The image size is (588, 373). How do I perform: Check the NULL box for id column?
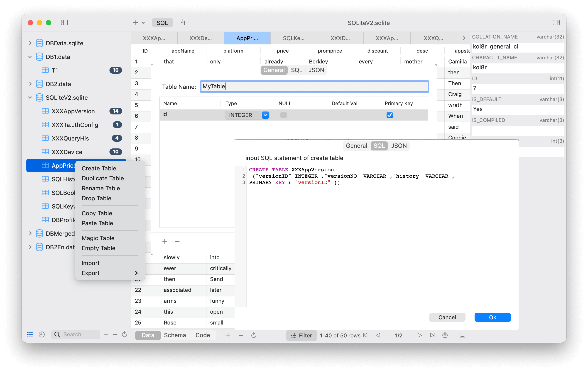[283, 115]
